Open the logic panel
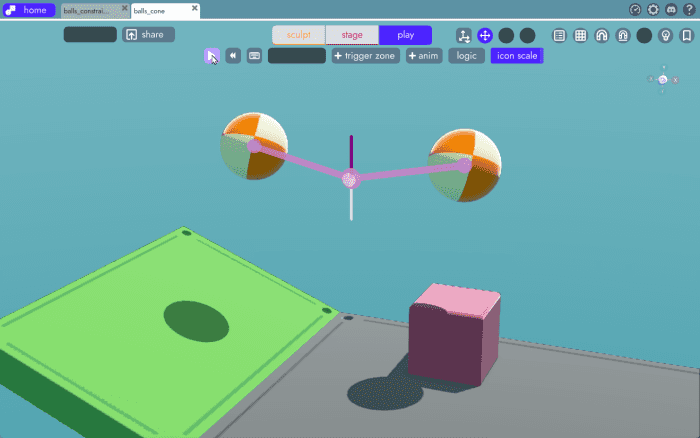The image size is (700, 438). click(466, 56)
